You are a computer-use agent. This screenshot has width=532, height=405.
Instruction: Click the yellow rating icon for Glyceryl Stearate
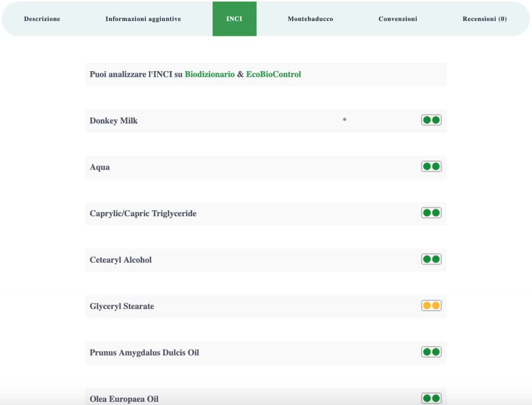click(431, 306)
